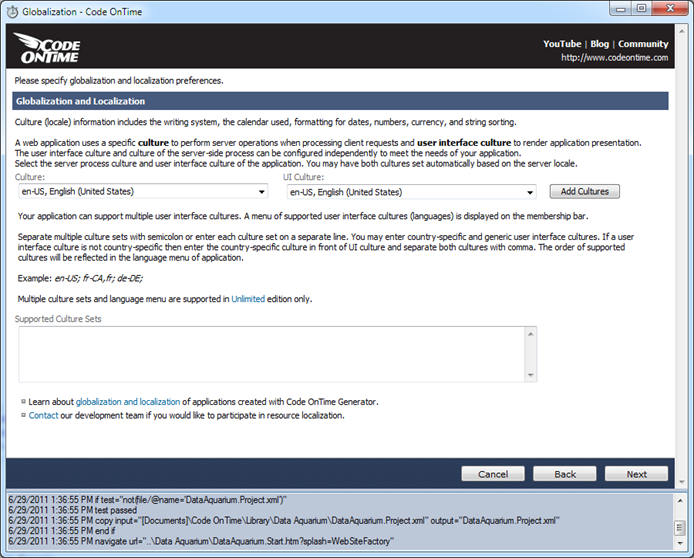Click the main page scroll up arrow
Screen dimensions: 694x558
(682, 31)
